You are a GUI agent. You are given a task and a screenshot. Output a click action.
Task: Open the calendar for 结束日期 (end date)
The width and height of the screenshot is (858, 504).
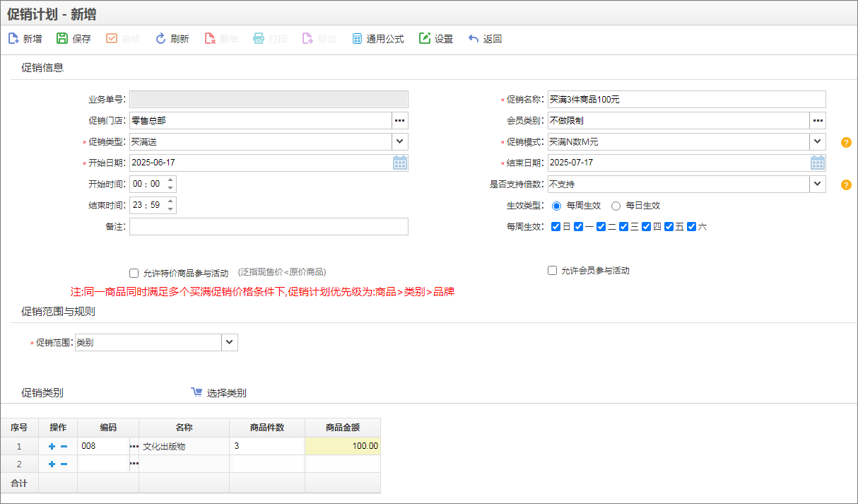(x=818, y=163)
